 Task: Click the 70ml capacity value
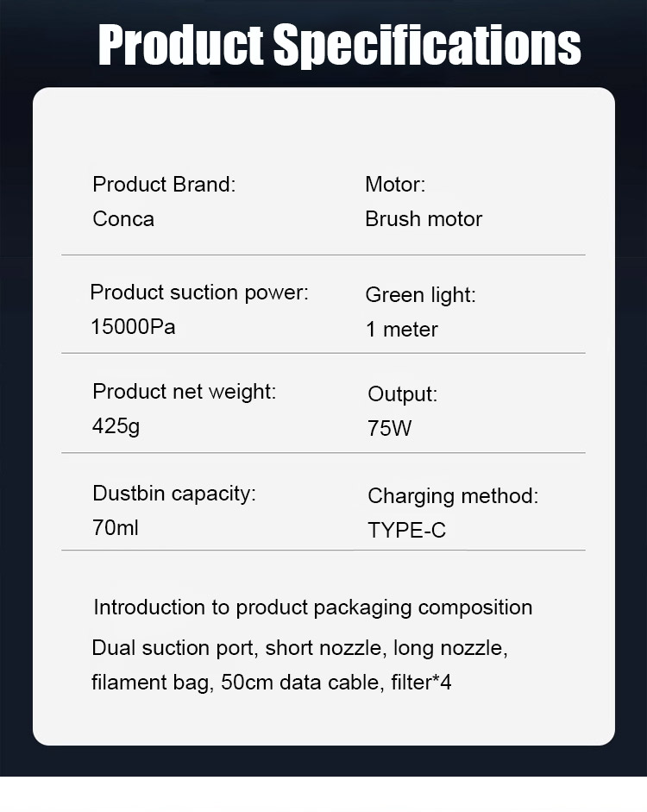tap(116, 528)
